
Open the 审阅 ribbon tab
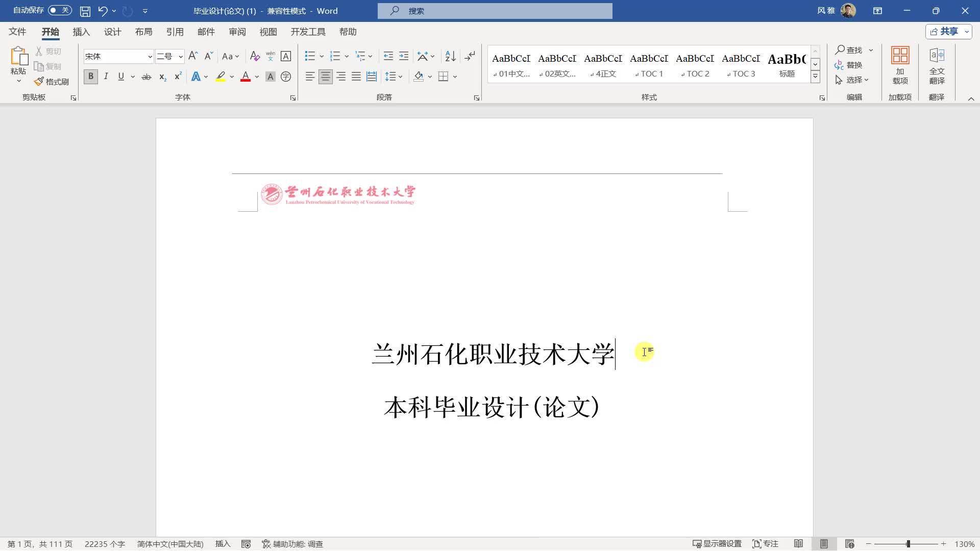pos(237,32)
